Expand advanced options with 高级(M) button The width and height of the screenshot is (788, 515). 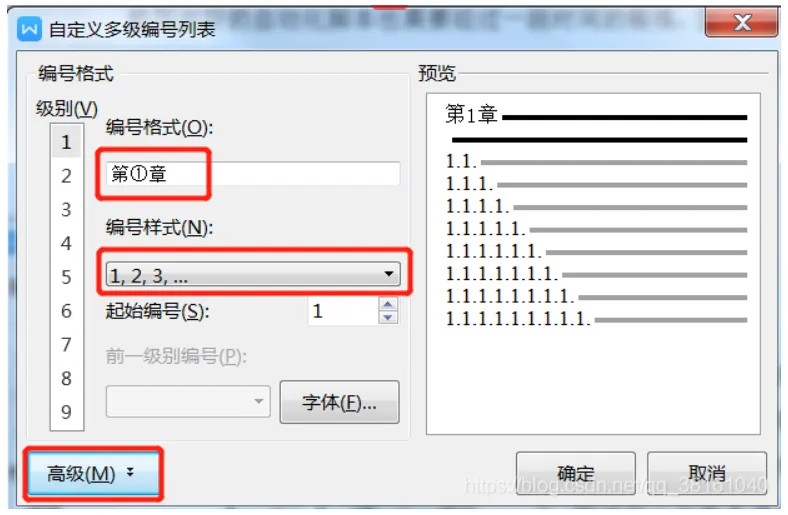point(93,473)
